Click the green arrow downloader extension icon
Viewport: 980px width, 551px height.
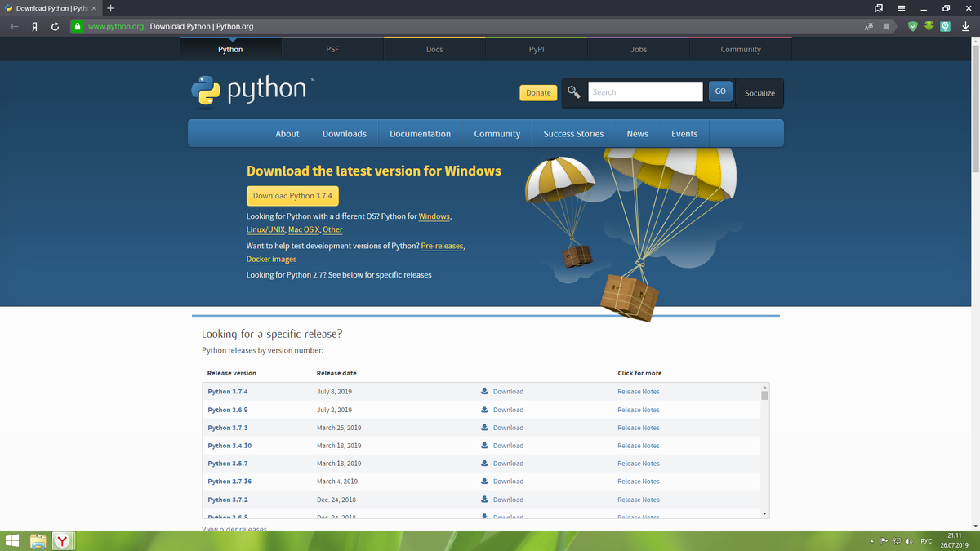tap(929, 26)
